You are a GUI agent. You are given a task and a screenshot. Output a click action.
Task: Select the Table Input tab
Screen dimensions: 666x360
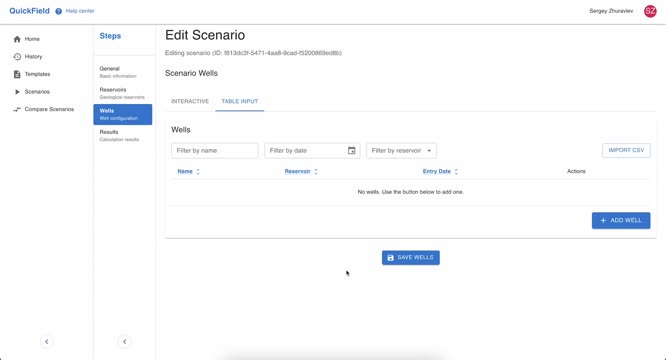coord(240,101)
